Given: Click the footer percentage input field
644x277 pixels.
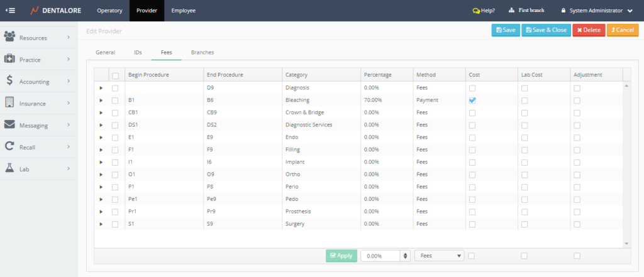Looking at the screenshot, I should click(380, 256).
